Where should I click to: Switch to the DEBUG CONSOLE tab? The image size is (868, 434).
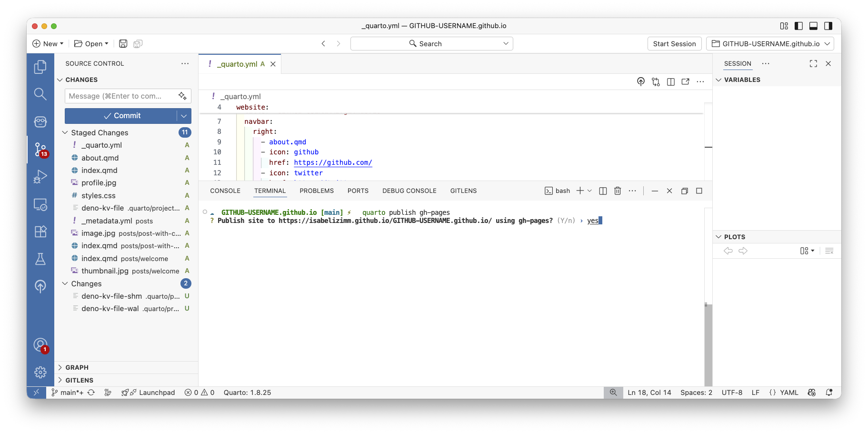[409, 191]
